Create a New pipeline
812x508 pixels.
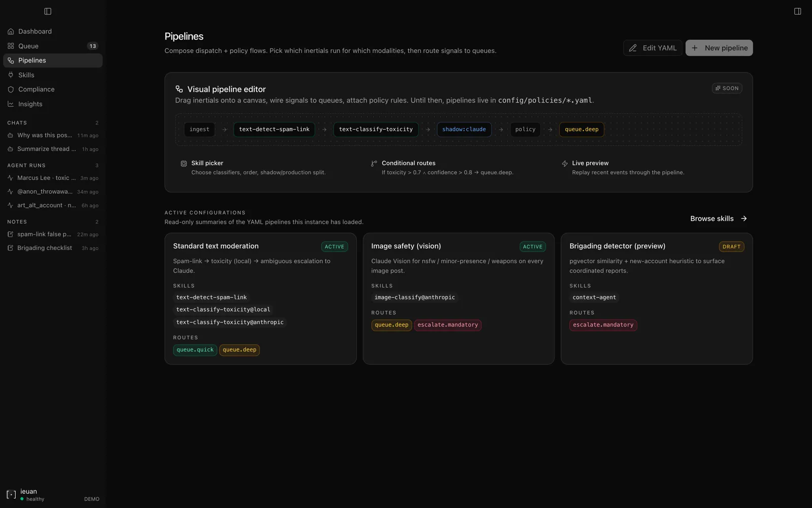pos(719,48)
